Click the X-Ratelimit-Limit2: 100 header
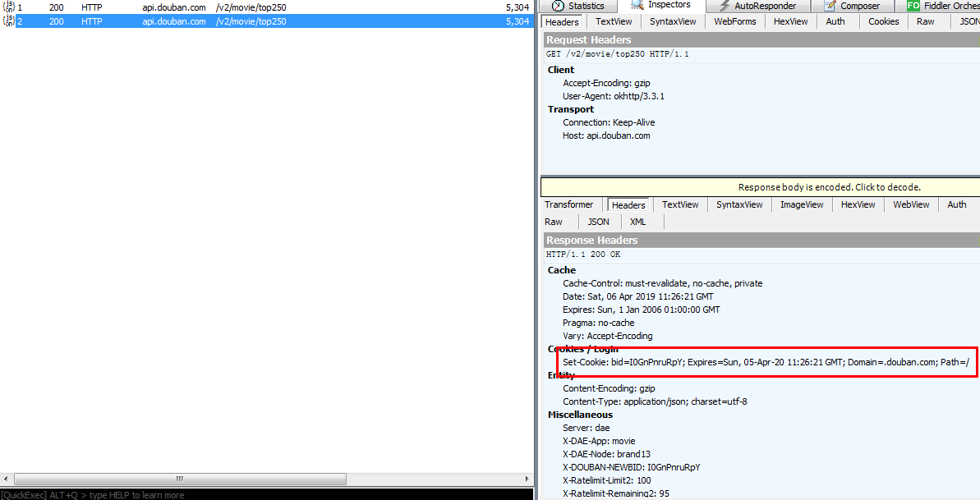The height and width of the screenshot is (500, 980). click(x=607, y=480)
